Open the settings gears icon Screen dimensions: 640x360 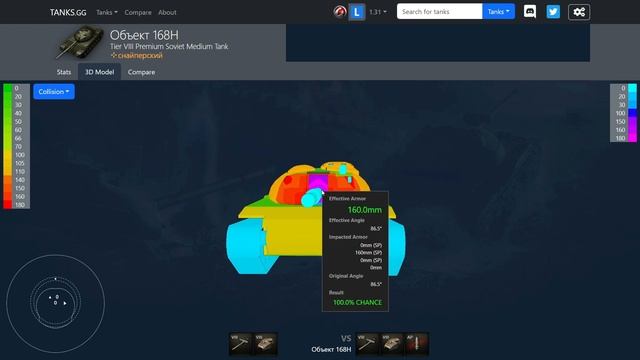(x=579, y=12)
